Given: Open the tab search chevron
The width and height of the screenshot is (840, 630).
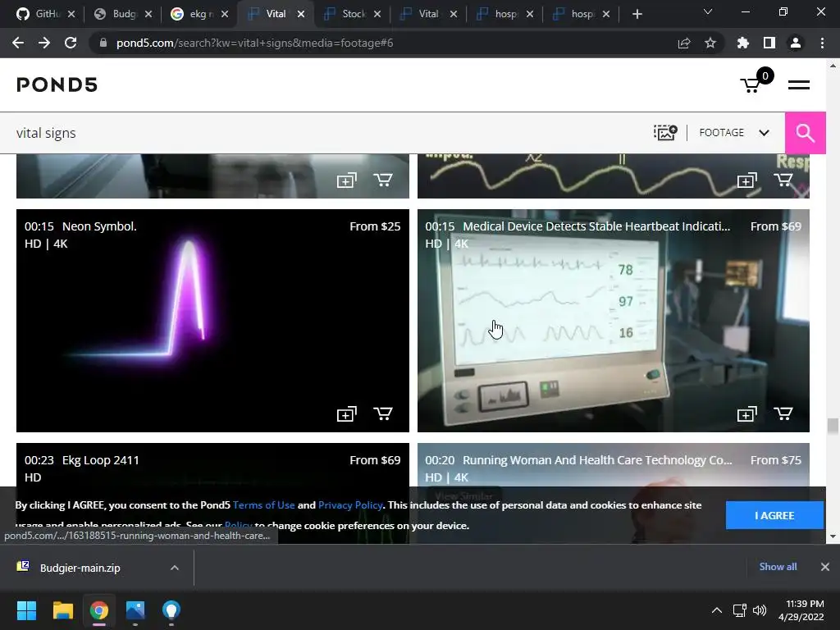Looking at the screenshot, I should pyautogui.click(x=708, y=11).
